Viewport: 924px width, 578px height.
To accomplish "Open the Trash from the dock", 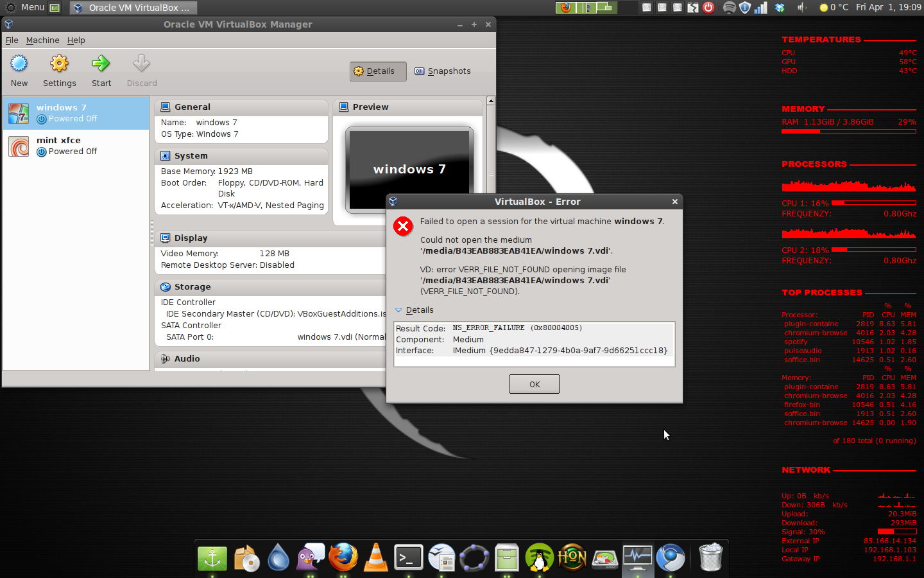I will click(x=710, y=557).
